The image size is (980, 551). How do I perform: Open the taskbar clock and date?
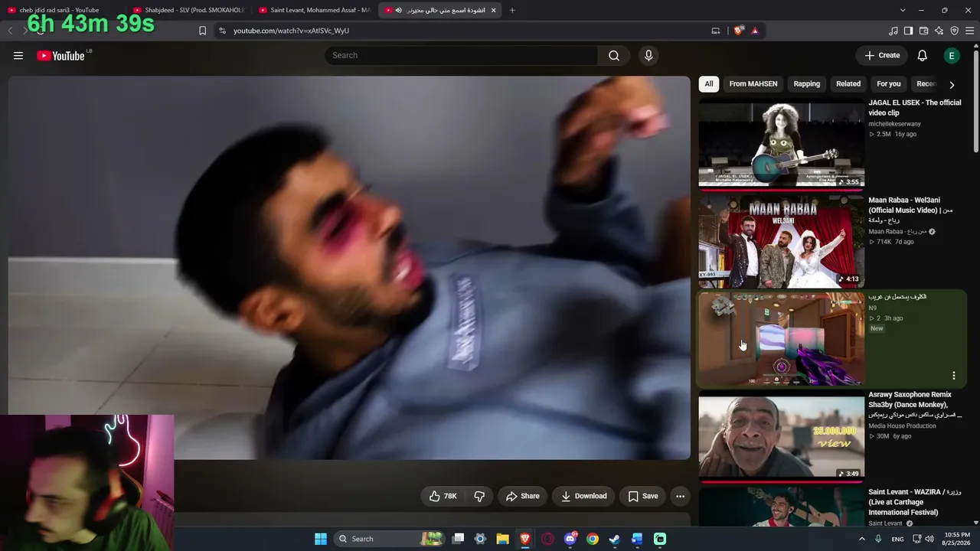click(x=957, y=539)
